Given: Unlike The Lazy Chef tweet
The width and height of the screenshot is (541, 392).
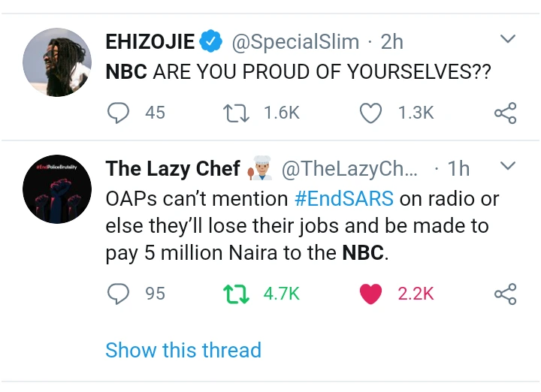Looking at the screenshot, I should click(x=370, y=293).
